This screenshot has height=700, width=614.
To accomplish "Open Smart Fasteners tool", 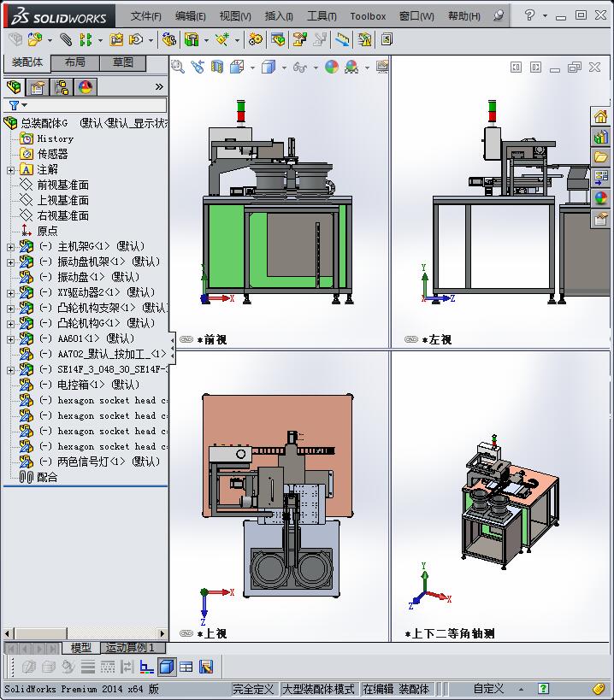I will [x=116, y=39].
